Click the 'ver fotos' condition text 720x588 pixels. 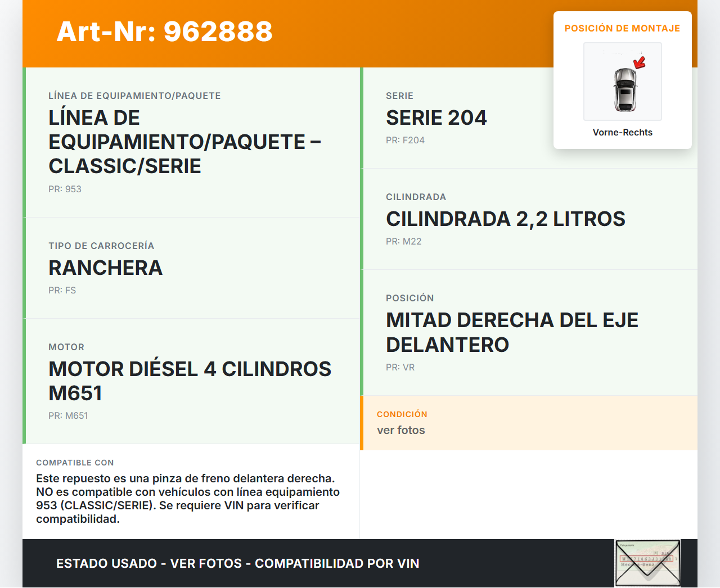point(400,430)
